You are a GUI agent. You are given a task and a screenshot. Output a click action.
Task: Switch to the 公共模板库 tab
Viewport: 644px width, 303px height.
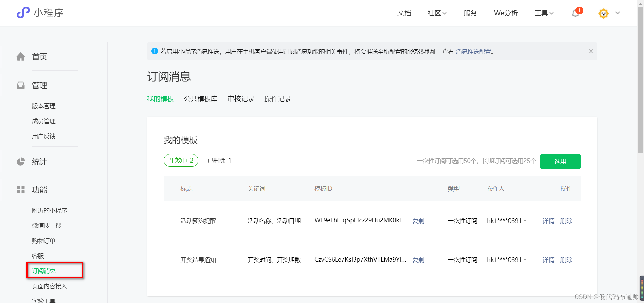pos(201,99)
